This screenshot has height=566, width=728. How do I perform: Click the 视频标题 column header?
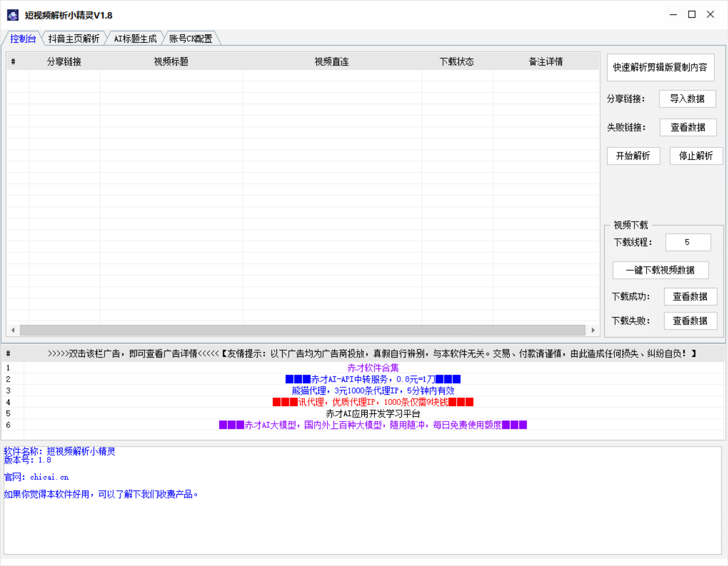171,62
